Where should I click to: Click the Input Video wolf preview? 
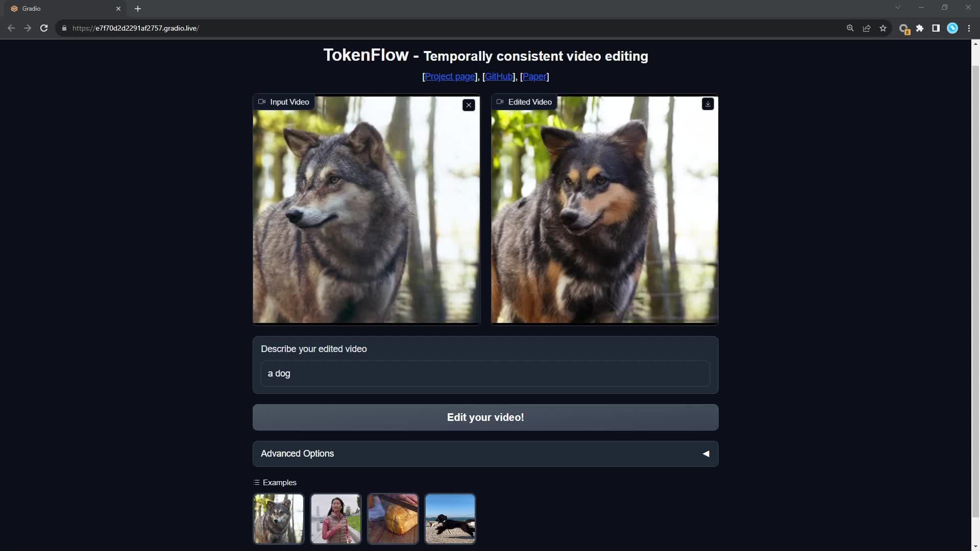point(366,210)
